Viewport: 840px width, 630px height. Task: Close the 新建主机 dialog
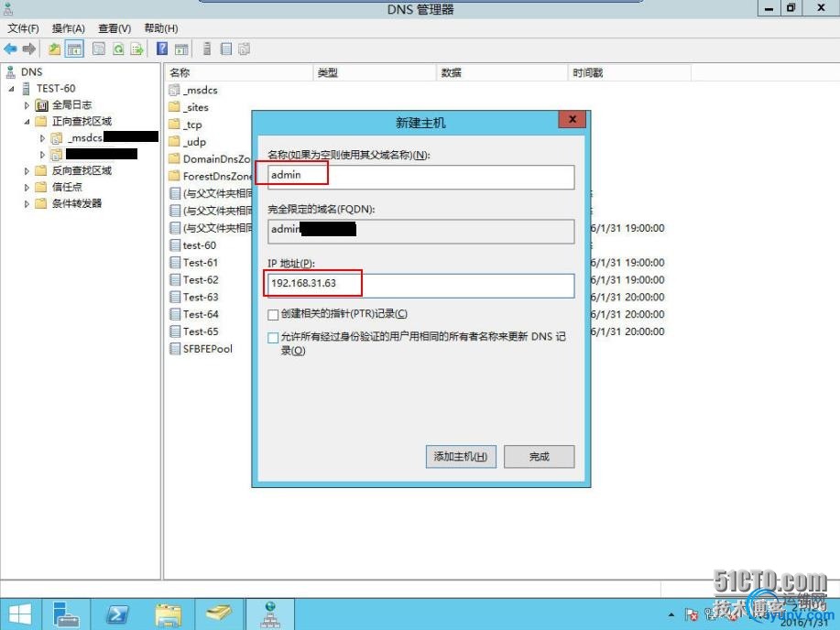tap(572, 119)
